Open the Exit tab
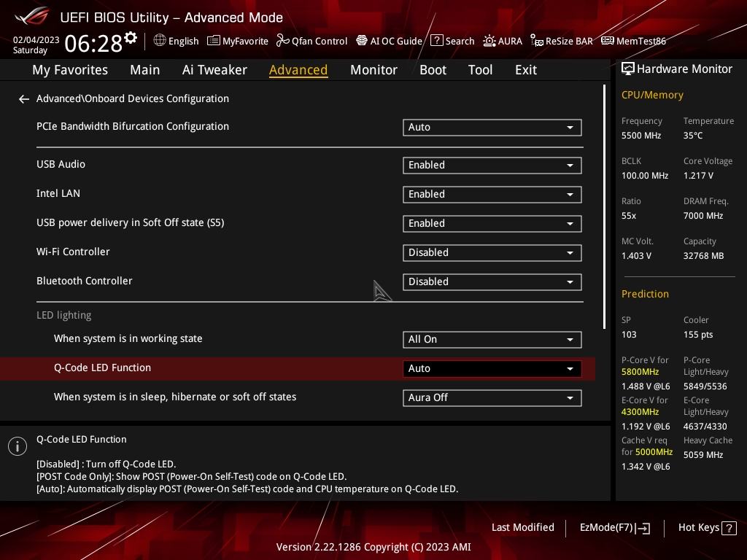 pos(526,70)
